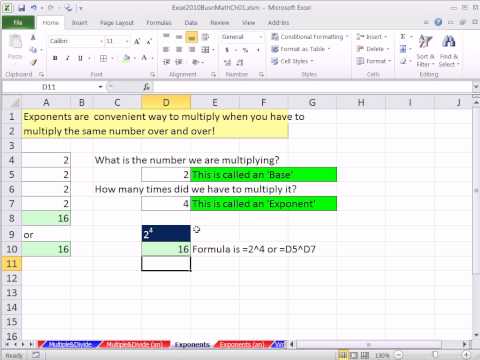
Task: Click the zoom slider in status bar
Action: coord(435,355)
